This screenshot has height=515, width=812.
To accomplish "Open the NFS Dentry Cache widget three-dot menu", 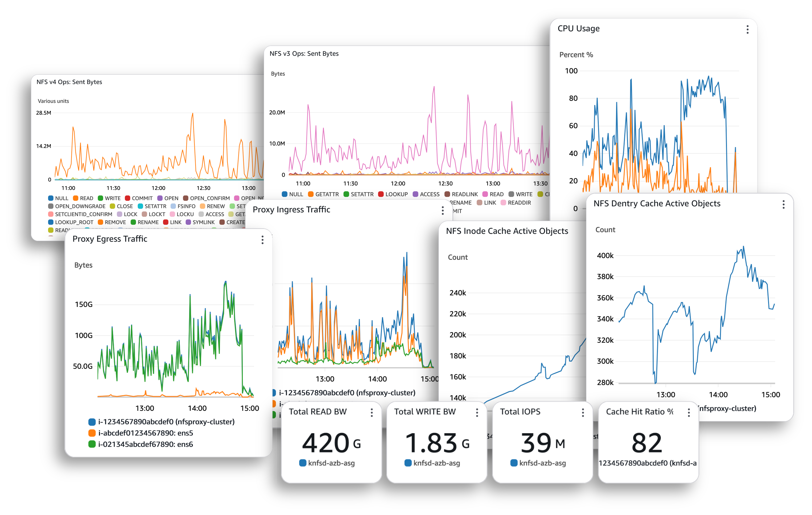I will pyautogui.click(x=783, y=204).
